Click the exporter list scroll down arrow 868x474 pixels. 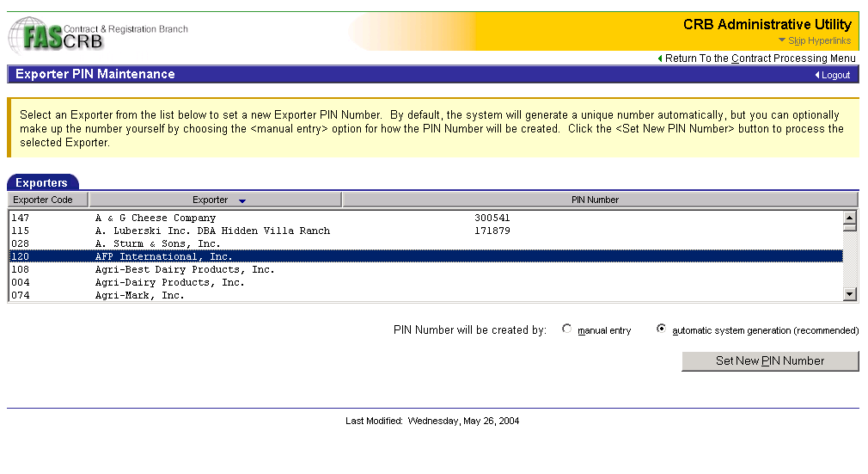[x=850, y=294]
